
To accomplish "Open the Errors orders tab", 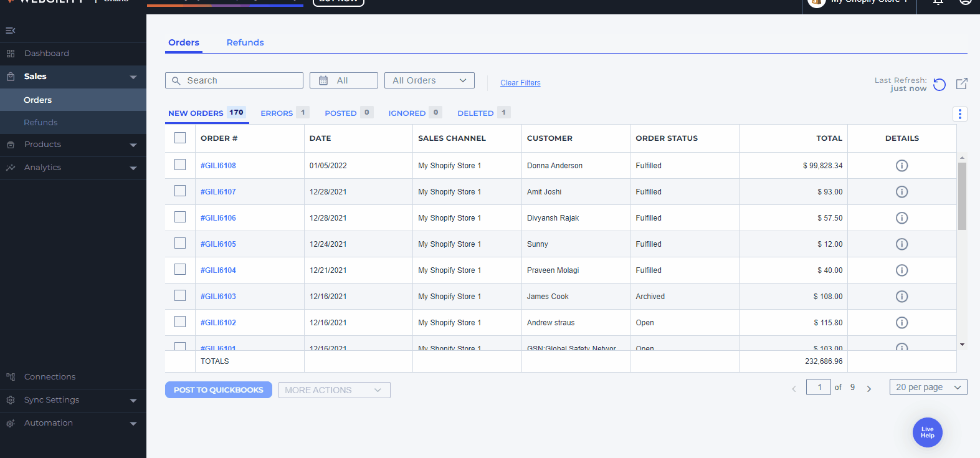I will point(277,113).
